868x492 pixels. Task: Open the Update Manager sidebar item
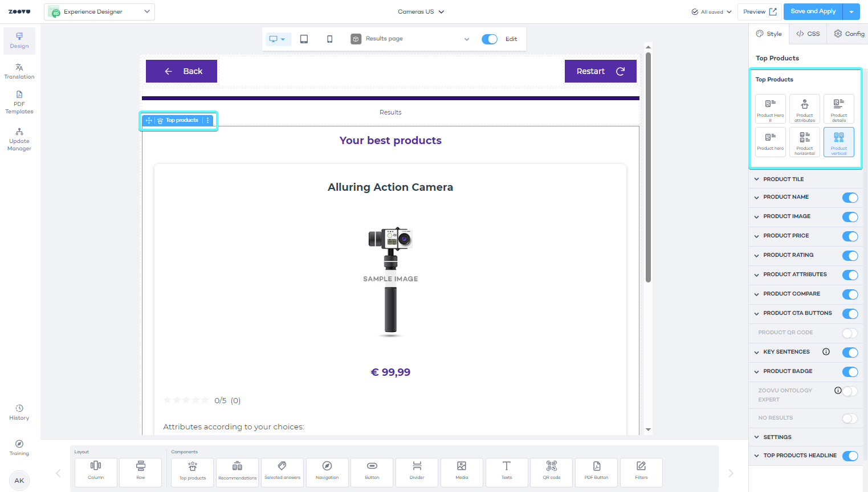click(19, 140)
